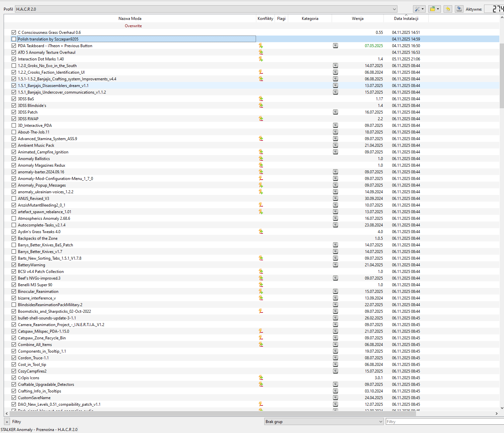Viewport: 504px width, 433px height.
Task: Click conflict icon for Cr3pis Icons row
Action: coord(261,378)
